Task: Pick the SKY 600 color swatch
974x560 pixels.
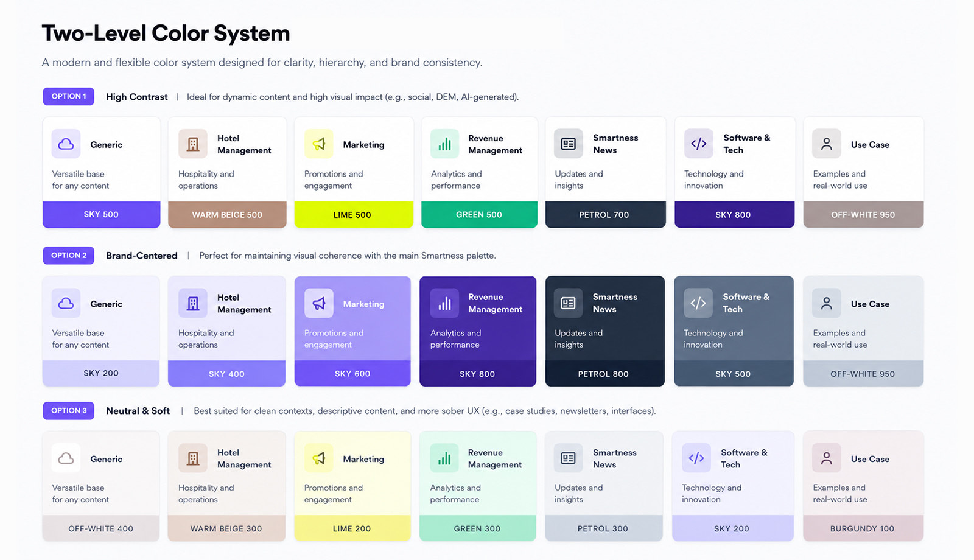Action: tap(352, 373)
